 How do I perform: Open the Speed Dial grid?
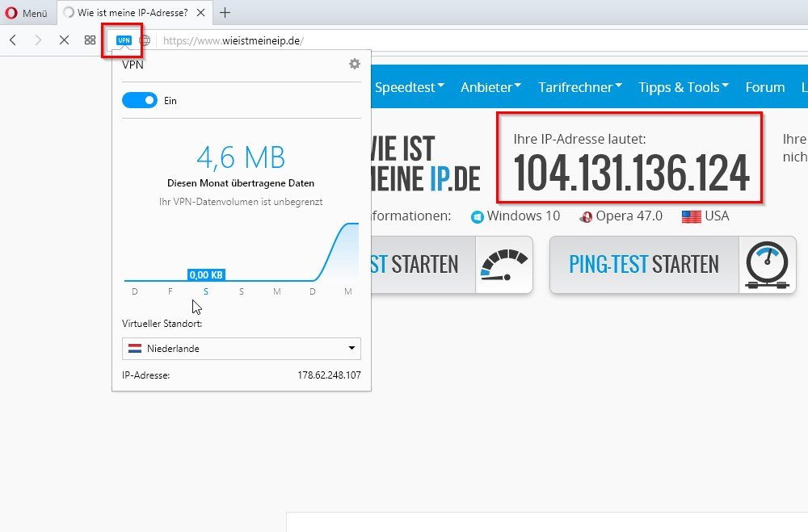tap(90, 40)
